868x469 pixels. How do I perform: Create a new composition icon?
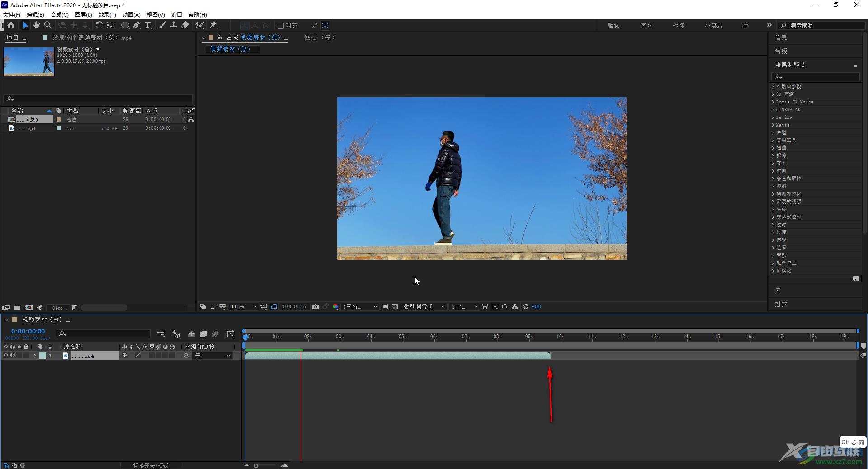[x=28, y=308]
